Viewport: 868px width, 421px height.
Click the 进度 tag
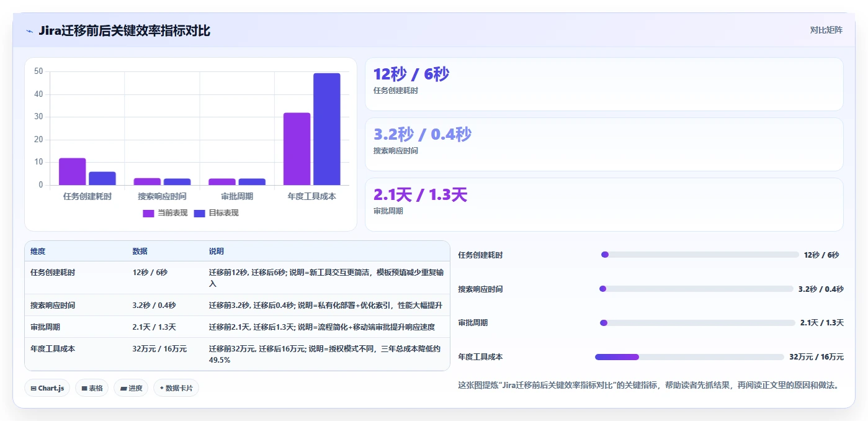[x=131, y=388]
